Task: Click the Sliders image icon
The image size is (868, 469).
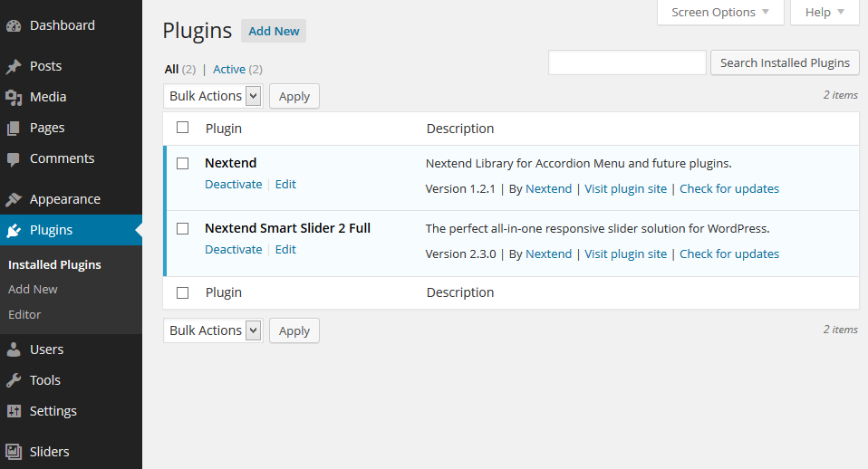Action: [x=14, y=452]
